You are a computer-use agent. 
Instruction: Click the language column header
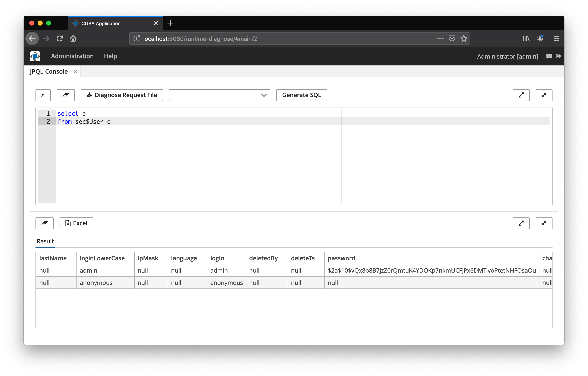[188, 258]
